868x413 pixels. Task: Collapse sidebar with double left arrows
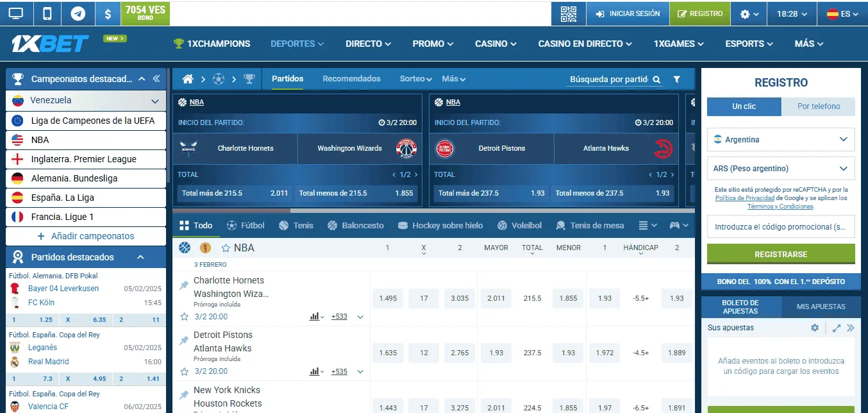pyautogui.click(x=156, y=79)
